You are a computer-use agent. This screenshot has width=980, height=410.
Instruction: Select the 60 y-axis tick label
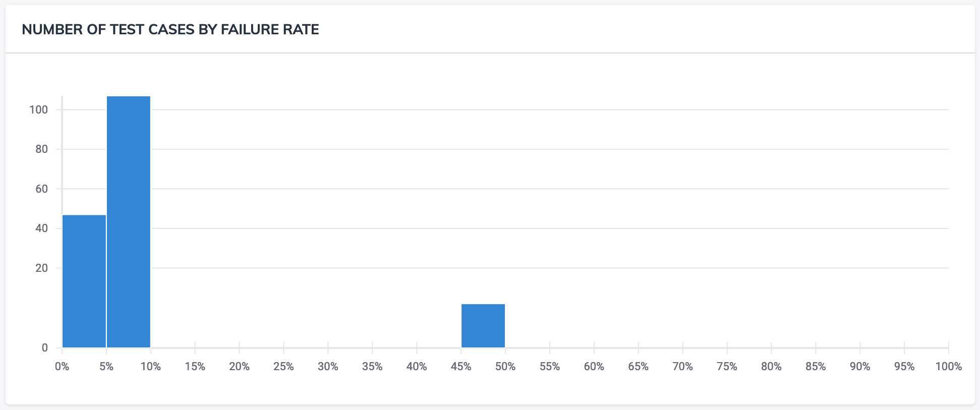click(42, 189)
